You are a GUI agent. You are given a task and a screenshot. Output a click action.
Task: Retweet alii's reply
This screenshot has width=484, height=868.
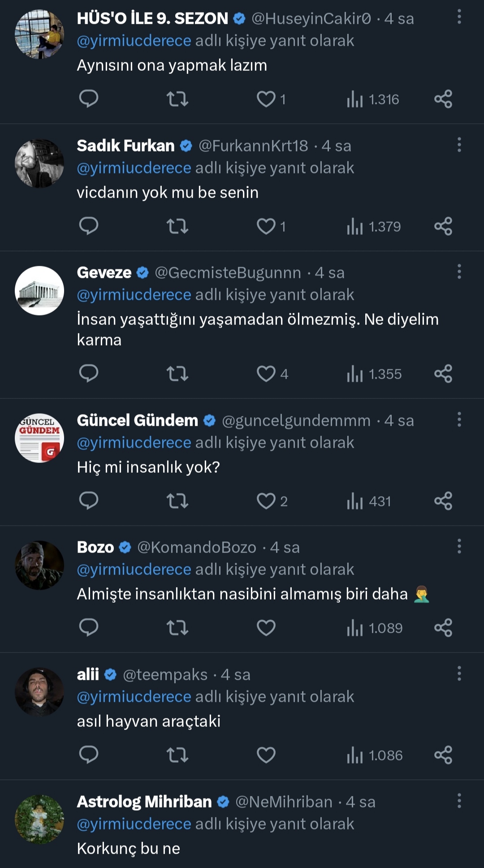177,755
